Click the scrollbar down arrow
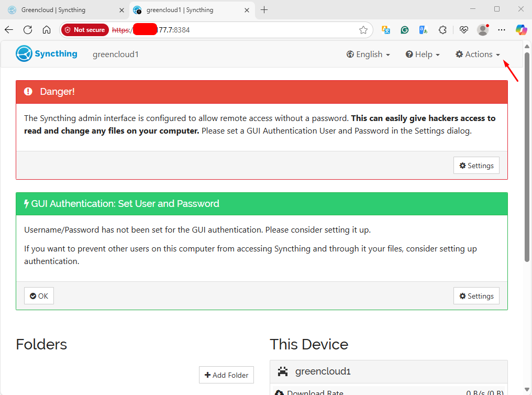Screen dimensions: 532x395 pyautogui.click(x=527, y=390)
